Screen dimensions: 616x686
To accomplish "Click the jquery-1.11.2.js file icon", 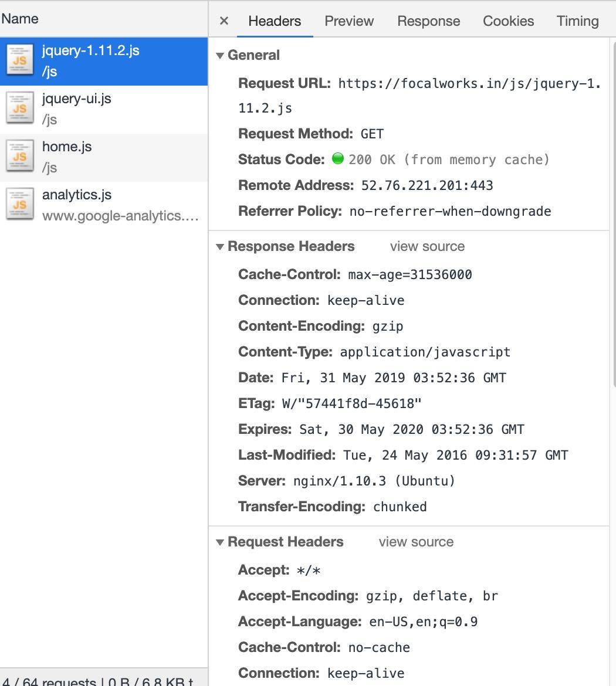I will (19, 61).
